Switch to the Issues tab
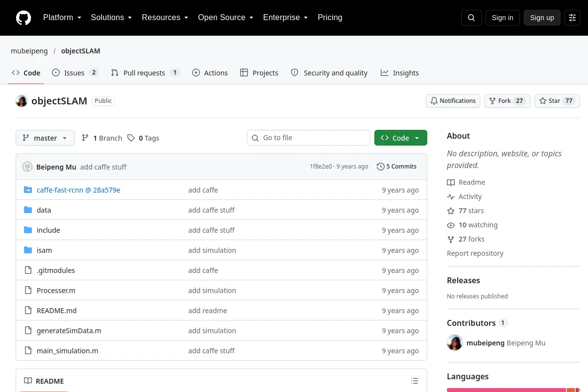 [75, 73]
